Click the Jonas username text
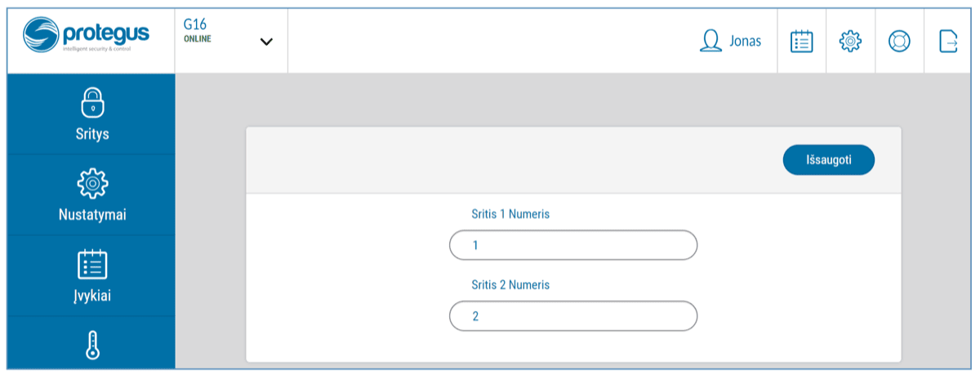 coord(745,41)
